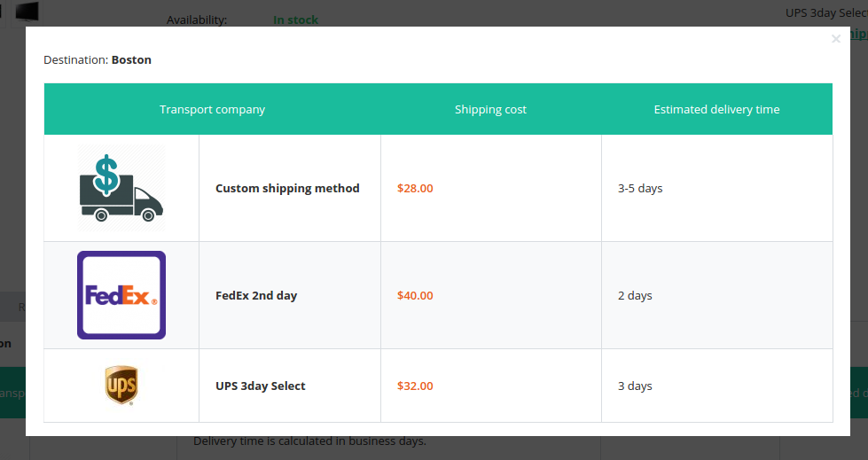Click the product thumbnail behind the popup
This screenshot has height=460, width=868.
[x=27, y=12]
